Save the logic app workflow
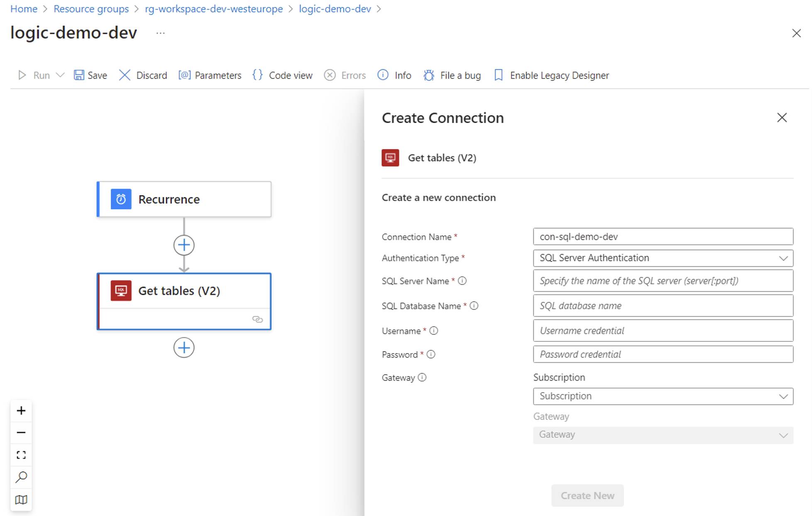Viewport: 812px width, 516px height. [x=90, y=75]
